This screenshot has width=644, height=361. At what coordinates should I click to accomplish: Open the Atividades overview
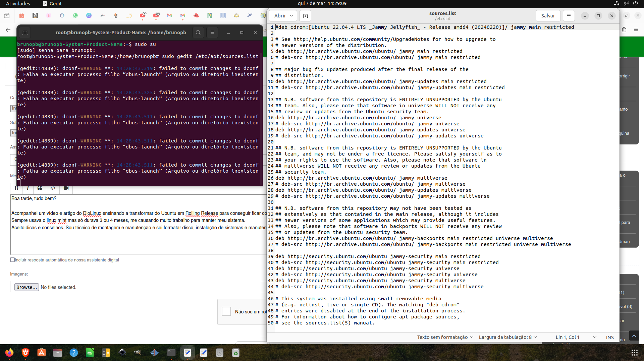[18, 3]
